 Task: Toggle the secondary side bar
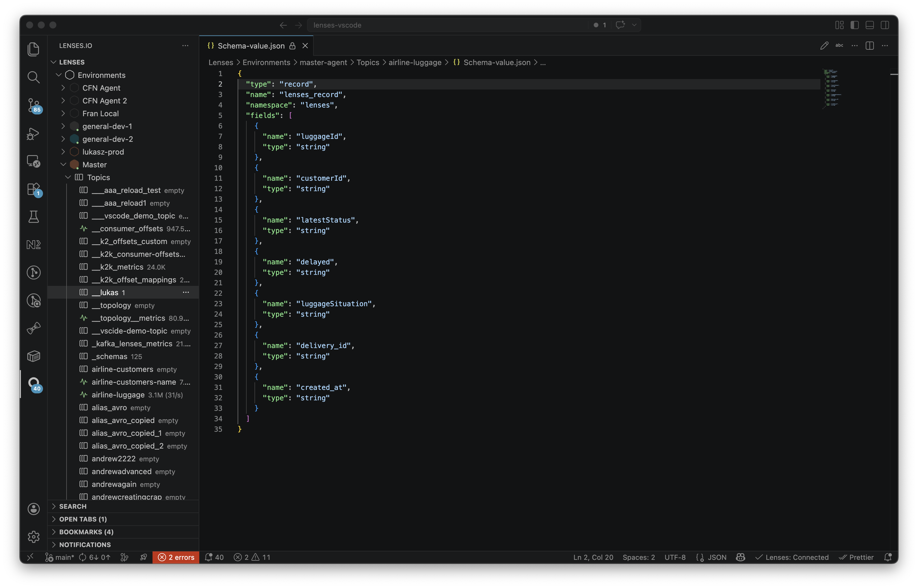tap(885, 25)
